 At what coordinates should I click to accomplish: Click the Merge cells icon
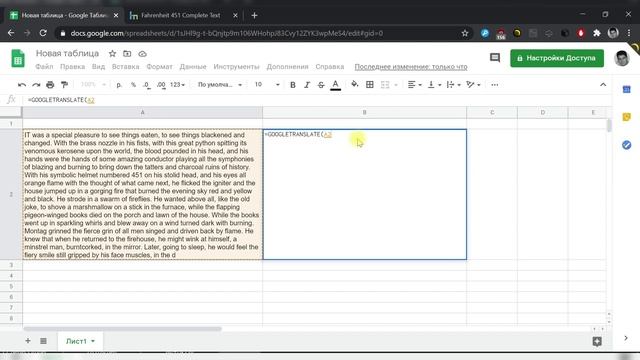385,84
